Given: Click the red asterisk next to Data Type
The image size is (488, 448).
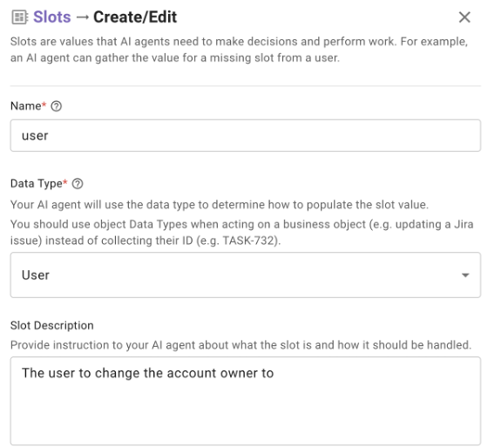Looking at the screenshot, I should (x=65, y=181).
